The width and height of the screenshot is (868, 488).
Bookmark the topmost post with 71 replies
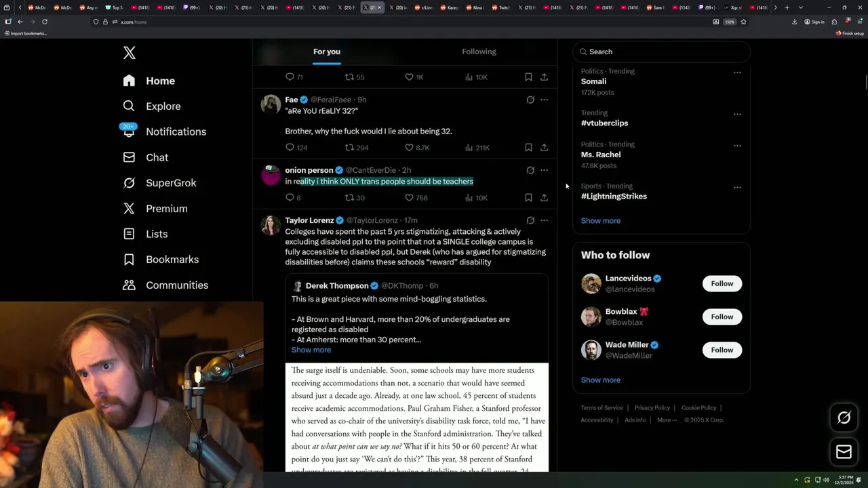coord(528,77)
